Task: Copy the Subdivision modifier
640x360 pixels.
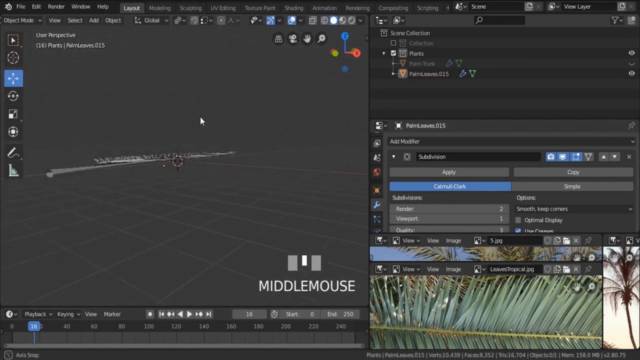Action: click(573, 172)
